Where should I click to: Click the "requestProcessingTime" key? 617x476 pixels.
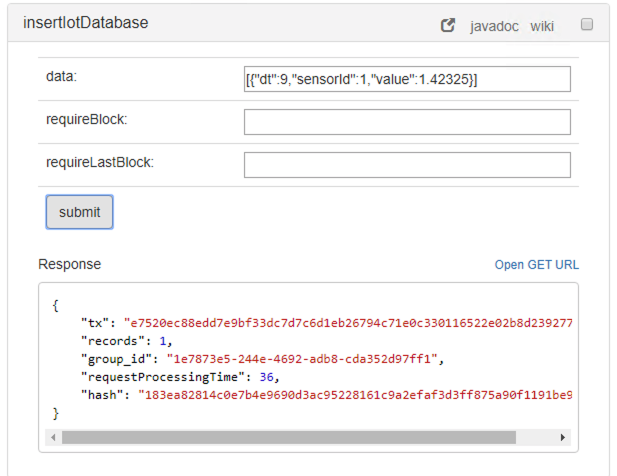coord(163,377)
